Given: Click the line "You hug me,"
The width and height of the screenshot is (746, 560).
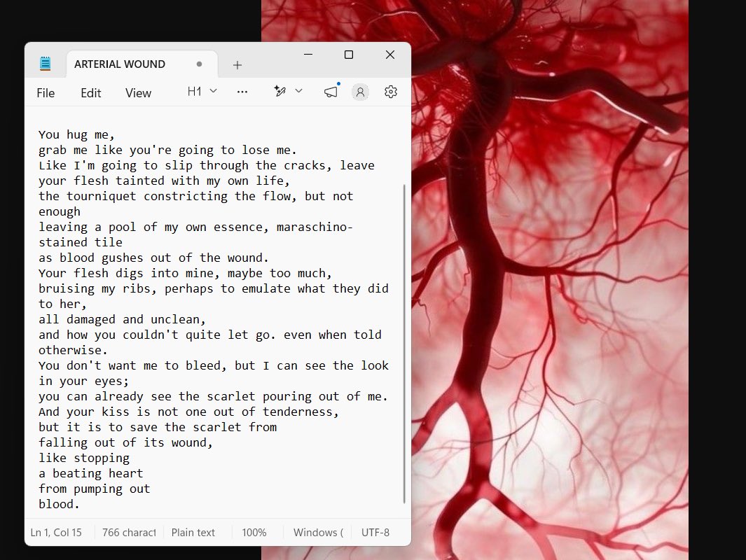Looking at the screenshot, I should click(x=76, y=135).
